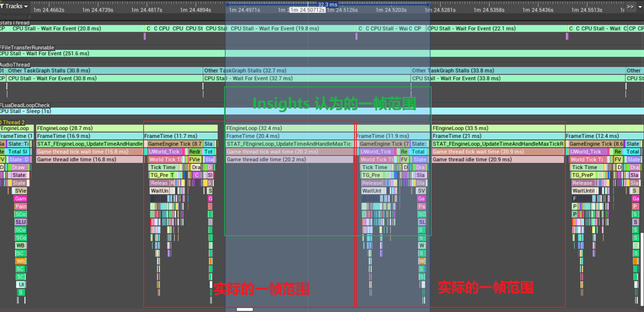644x312 pixels.
Task: Select the Releas event block
Action: click(x=159, y=183)
